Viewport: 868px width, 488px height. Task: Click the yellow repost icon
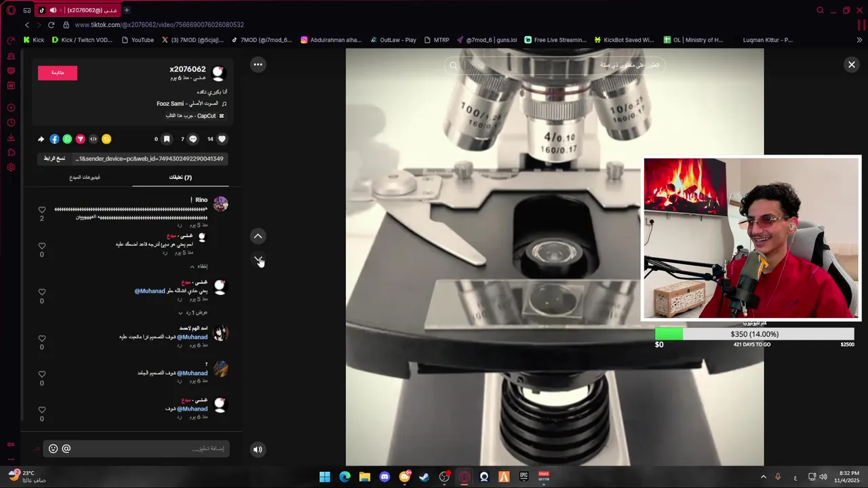click(x=106, y=139)
